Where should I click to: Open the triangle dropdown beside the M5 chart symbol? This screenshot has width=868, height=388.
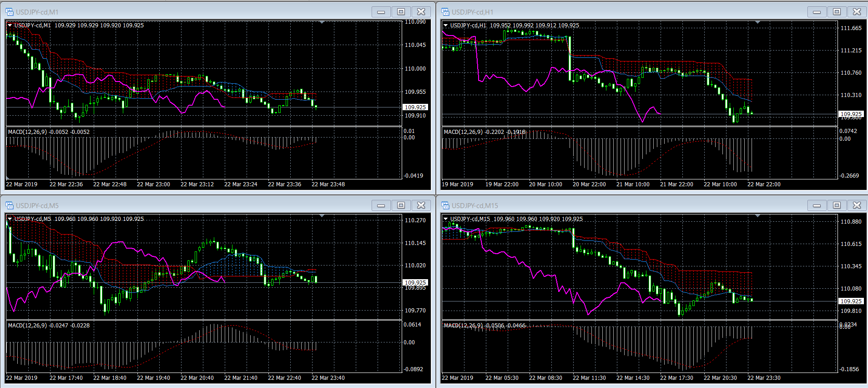point(10,219)
